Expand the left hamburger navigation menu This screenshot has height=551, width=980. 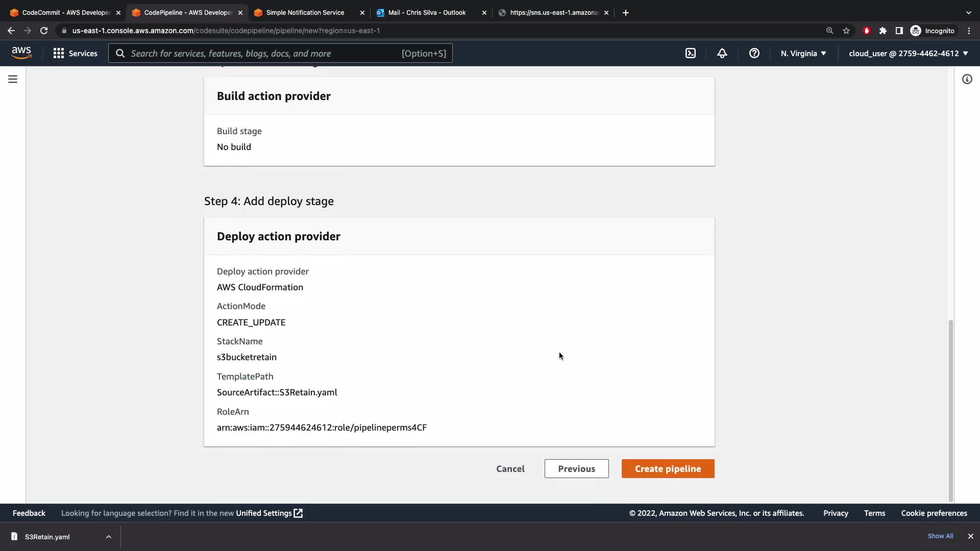coord(13,79)
